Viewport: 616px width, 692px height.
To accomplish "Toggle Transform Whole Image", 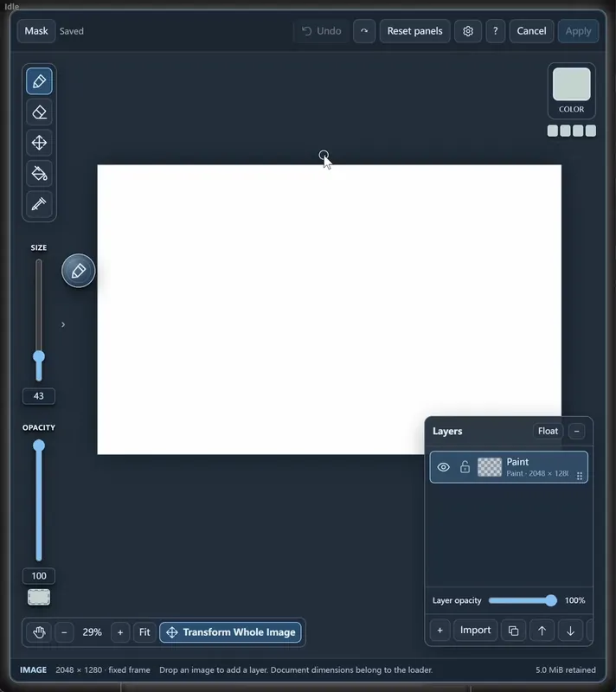I will pyautogui.click(x=230, y=632).
